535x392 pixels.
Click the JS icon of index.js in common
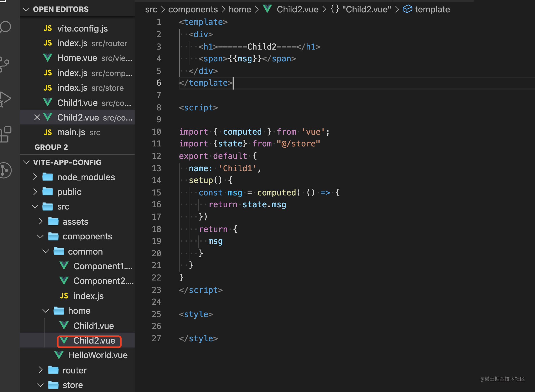[64, 296]
